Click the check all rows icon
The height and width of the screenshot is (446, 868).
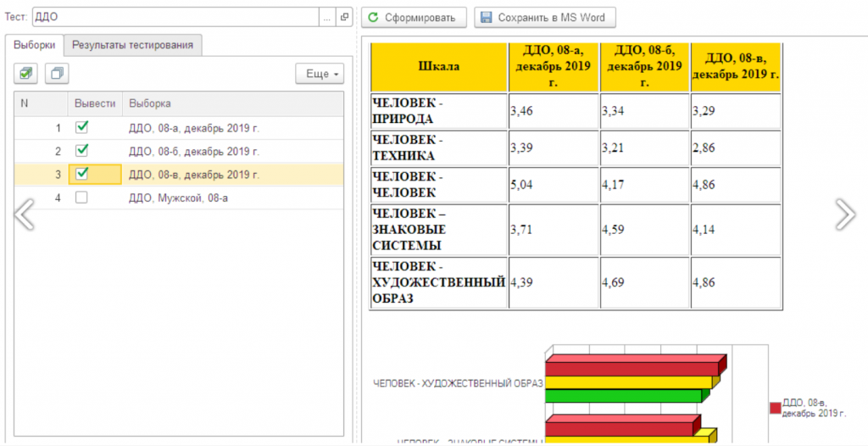(x=26, y=74)
